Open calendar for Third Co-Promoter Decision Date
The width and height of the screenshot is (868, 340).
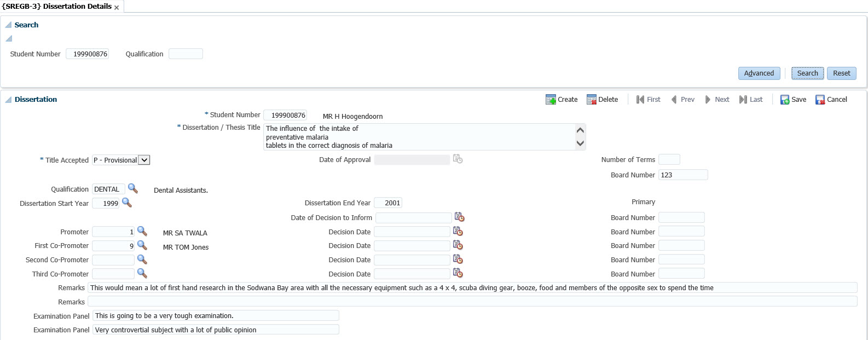(458, 273)
